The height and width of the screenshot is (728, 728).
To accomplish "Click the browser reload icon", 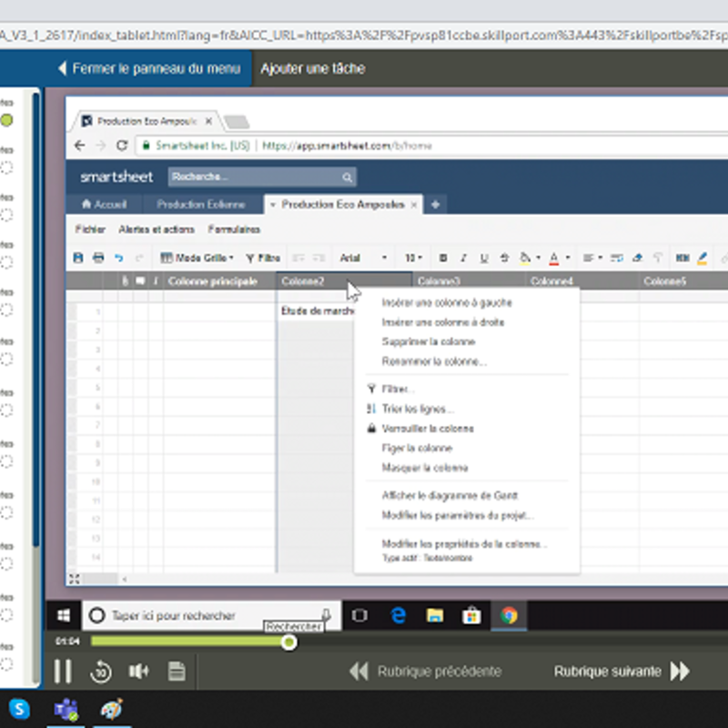I will click(122, 146).
